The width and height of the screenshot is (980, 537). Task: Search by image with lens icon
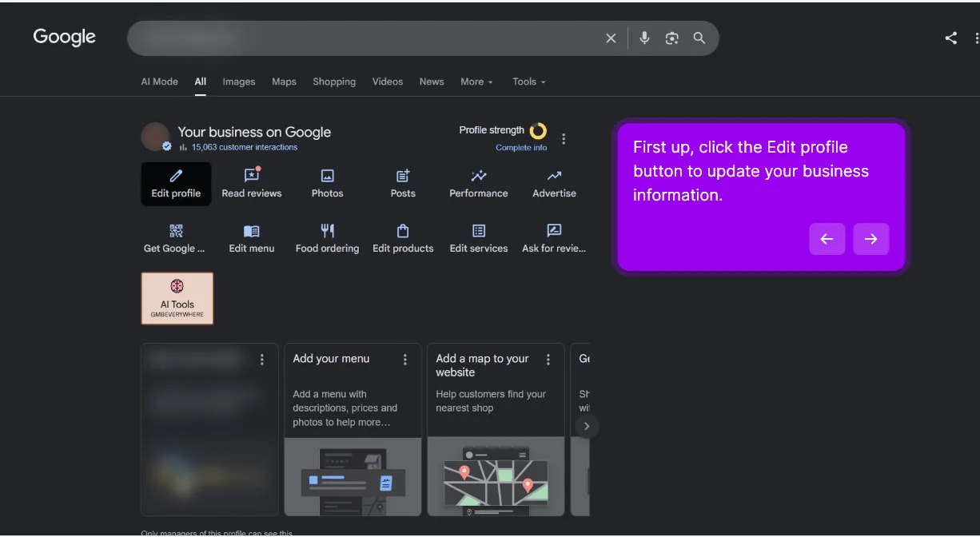click(672, 38)
